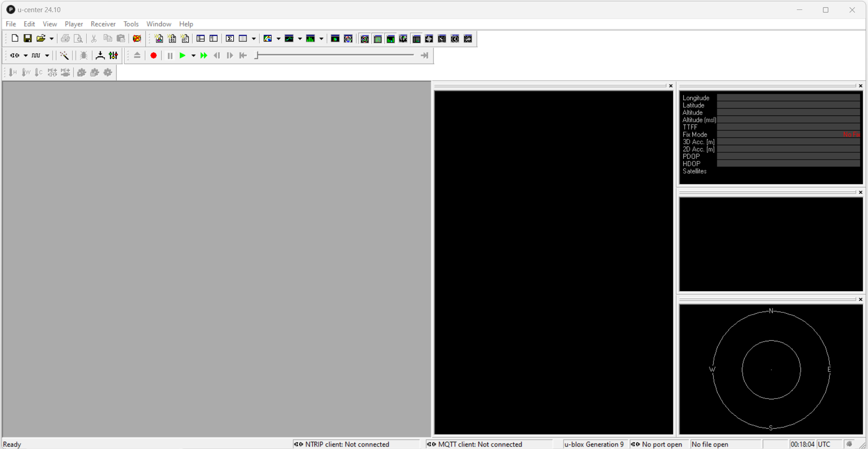Click the MQTT client status button
Viewport: 868px width, 449px height.
click(x=489, y=444)
